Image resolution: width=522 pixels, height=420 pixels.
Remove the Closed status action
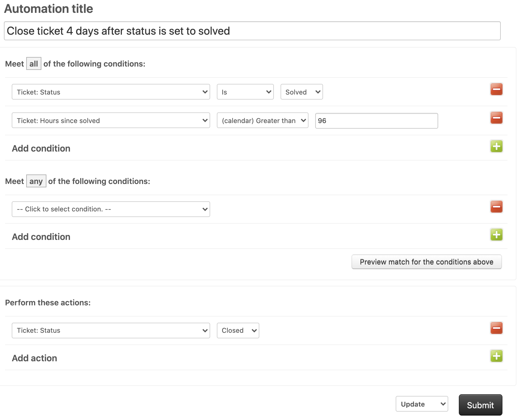click(x=496, y=328)
